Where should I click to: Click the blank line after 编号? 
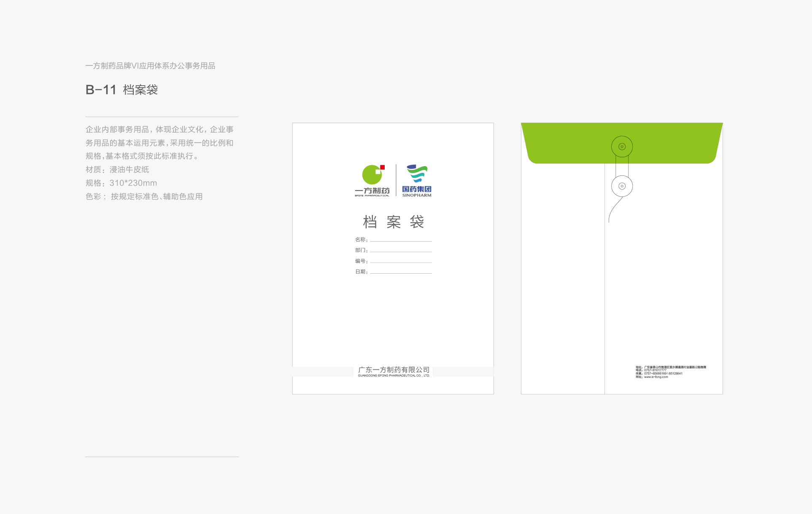(401, 262)
